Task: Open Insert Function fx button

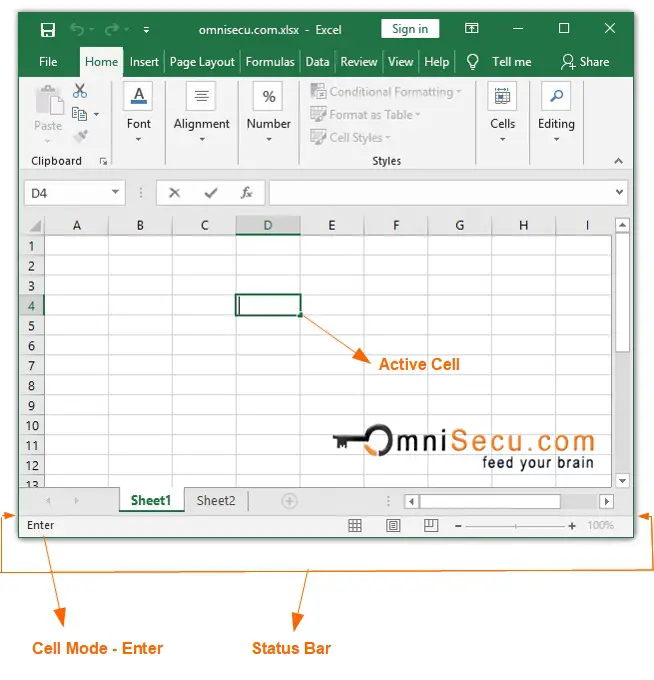Action: (x=246, y=193)
